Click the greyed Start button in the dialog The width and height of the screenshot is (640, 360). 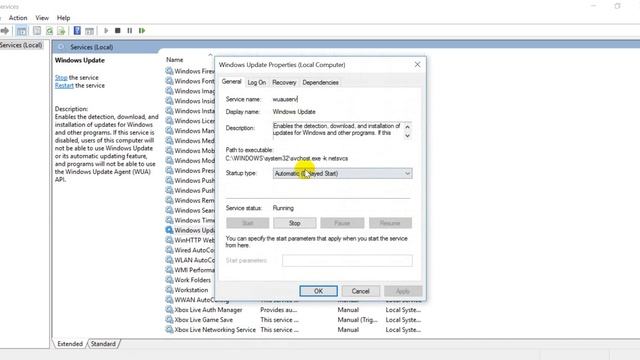(248, 223)
